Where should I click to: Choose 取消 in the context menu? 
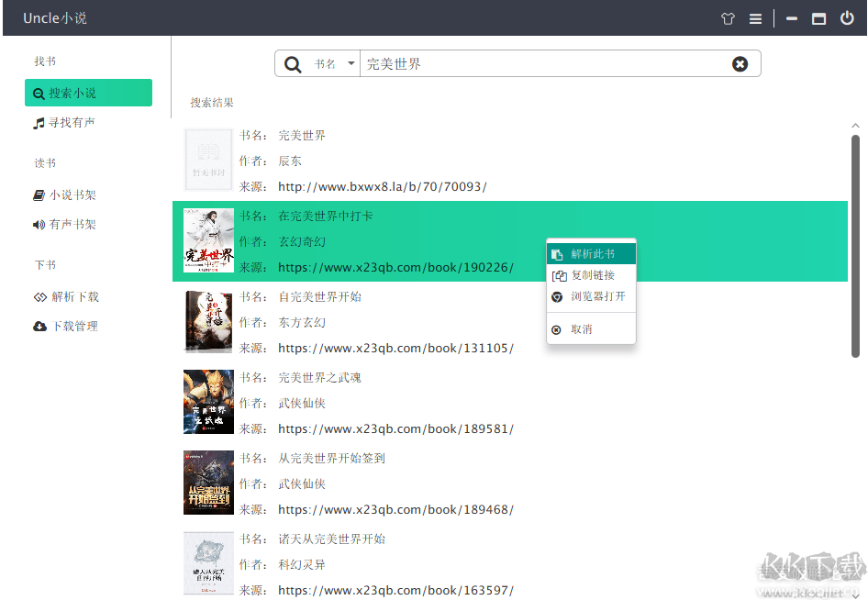(x=591, y=329)
